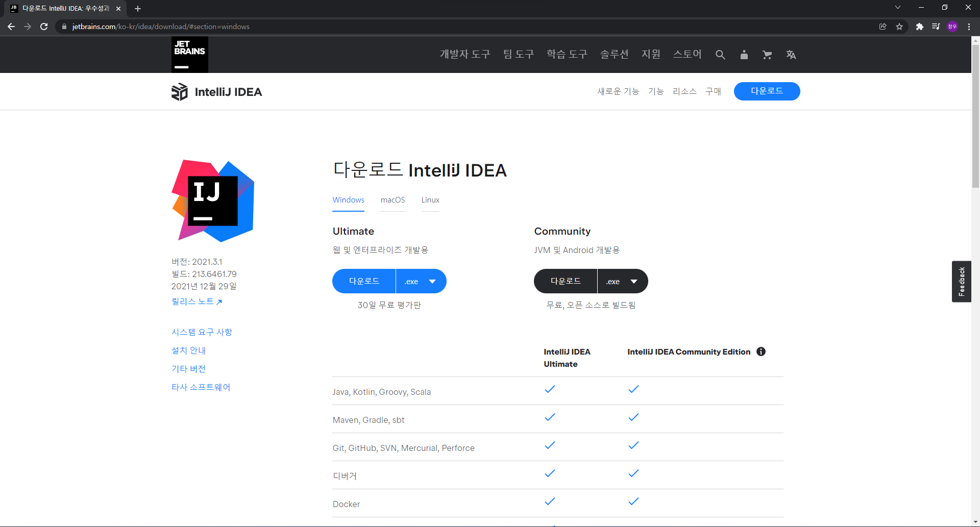Expand Ultimate .exe installer type dropdown
Screen dimensions: 980x527
(x=421, y=281)
